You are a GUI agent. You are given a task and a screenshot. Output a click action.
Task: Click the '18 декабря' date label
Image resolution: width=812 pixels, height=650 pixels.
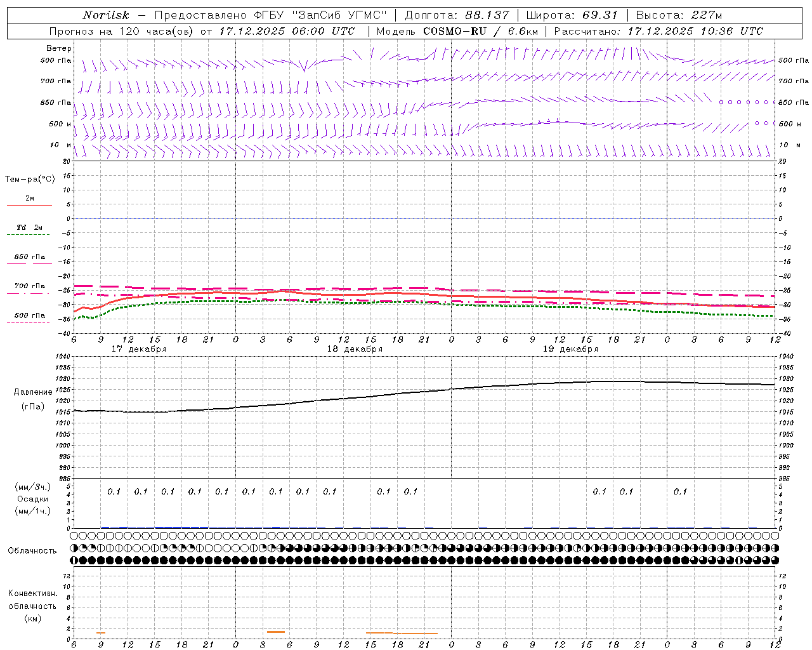[355, 349]
